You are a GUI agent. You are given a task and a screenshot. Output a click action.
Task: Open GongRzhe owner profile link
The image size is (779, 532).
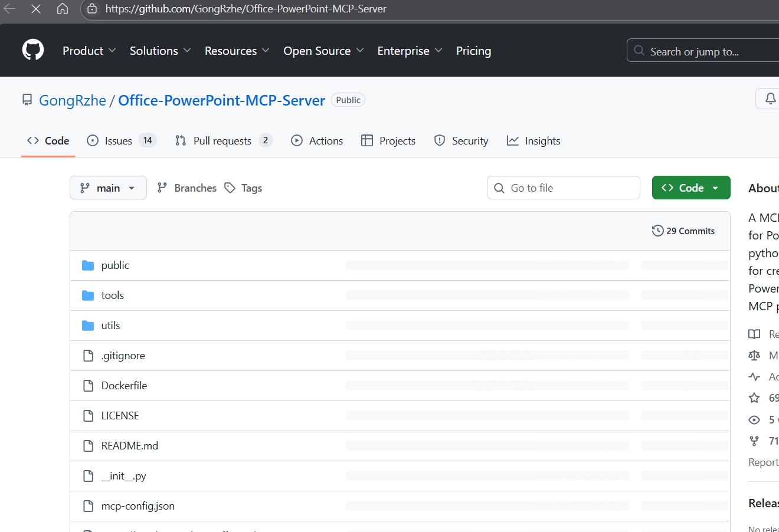[73, 100]
